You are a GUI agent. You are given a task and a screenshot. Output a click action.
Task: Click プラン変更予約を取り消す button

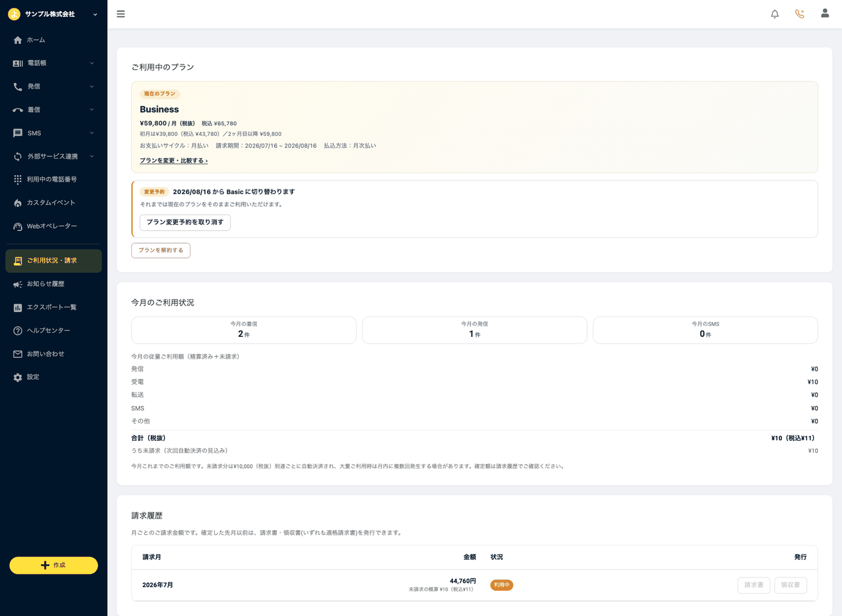[x=185, y=223]
